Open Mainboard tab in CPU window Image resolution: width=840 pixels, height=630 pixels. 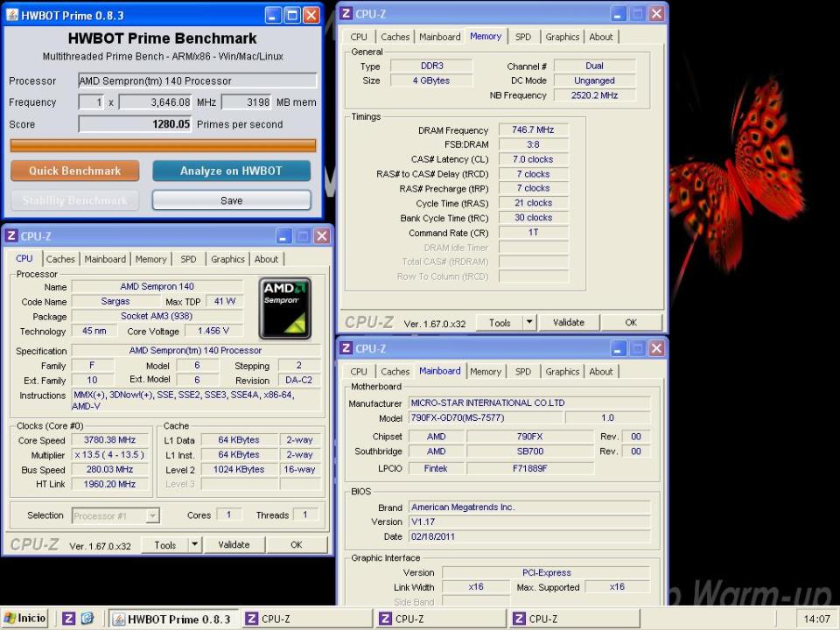point(105,259)
